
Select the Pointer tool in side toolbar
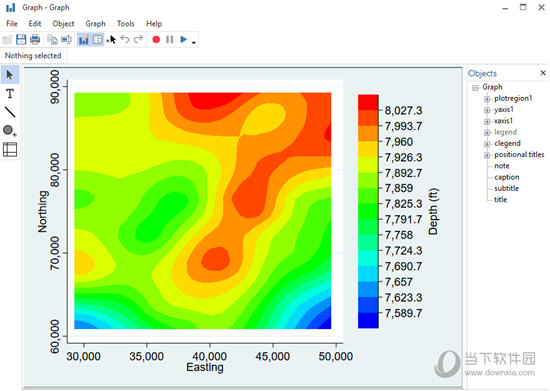[x=10, y=75]
